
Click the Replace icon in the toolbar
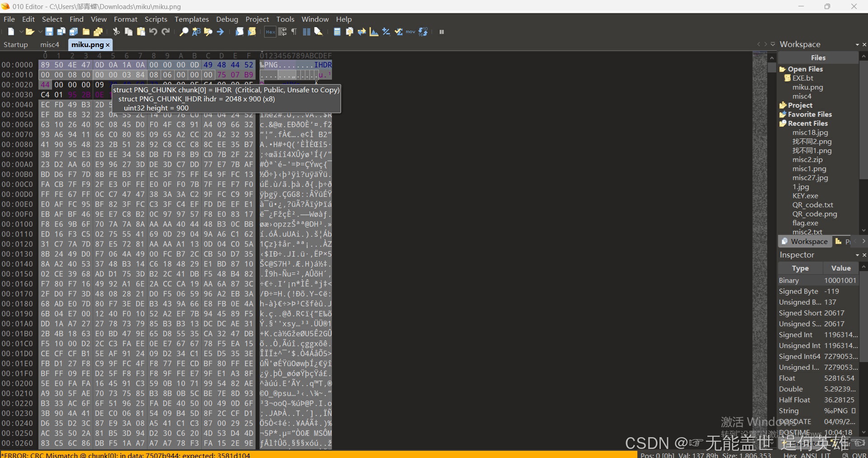point(196,32)
